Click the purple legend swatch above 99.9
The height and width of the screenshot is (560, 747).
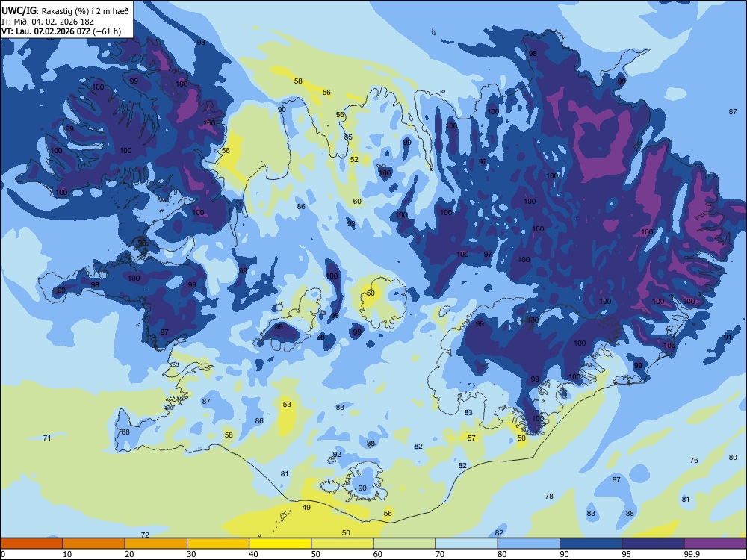(715, 544)
